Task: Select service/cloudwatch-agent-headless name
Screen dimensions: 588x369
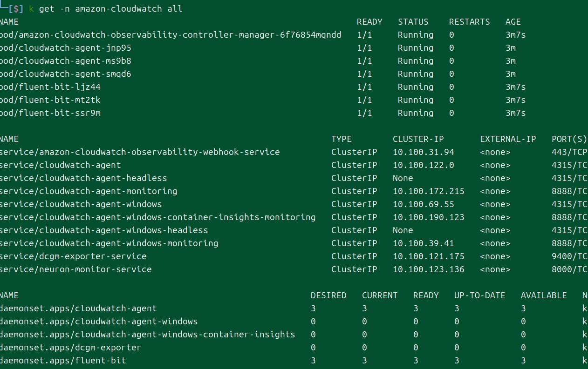Action: 83,178
